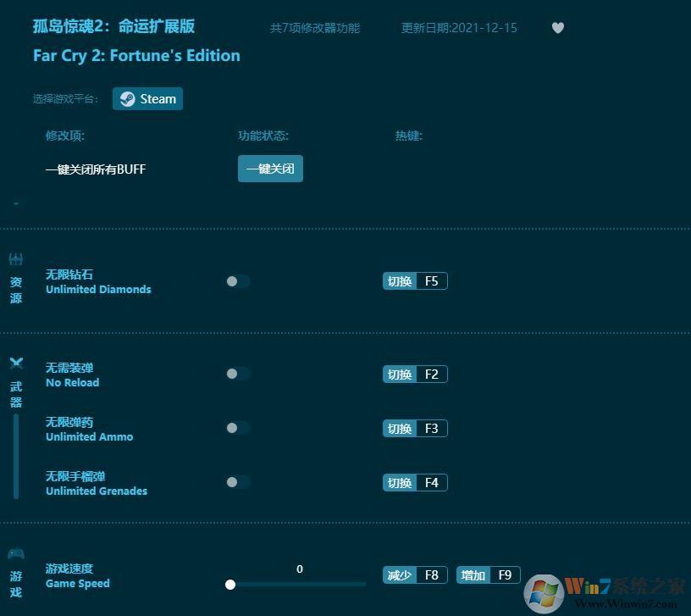Enable the Unlimited Diamonds toggle switch
This screenshot has width=691, height=616.
click(x=238, y=280)
